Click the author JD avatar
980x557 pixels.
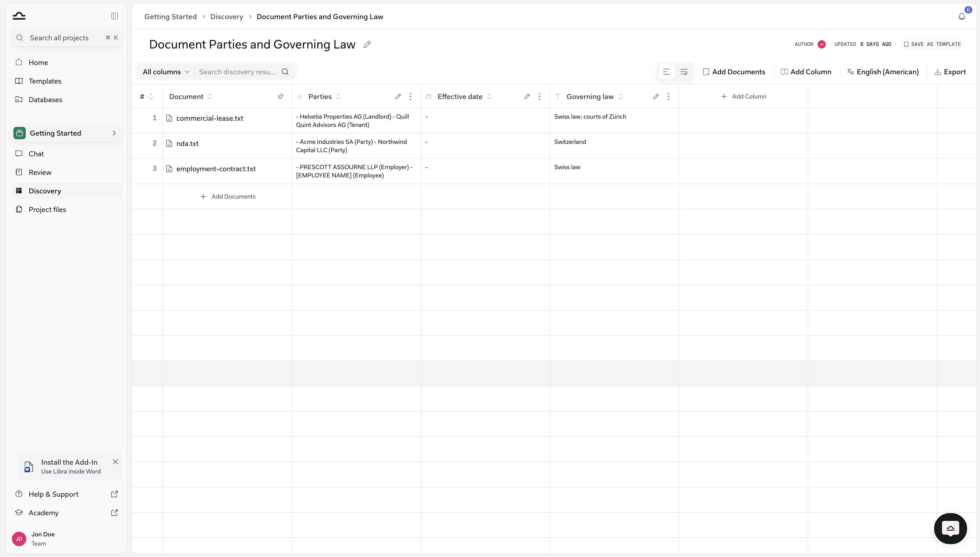coord(822,44)
